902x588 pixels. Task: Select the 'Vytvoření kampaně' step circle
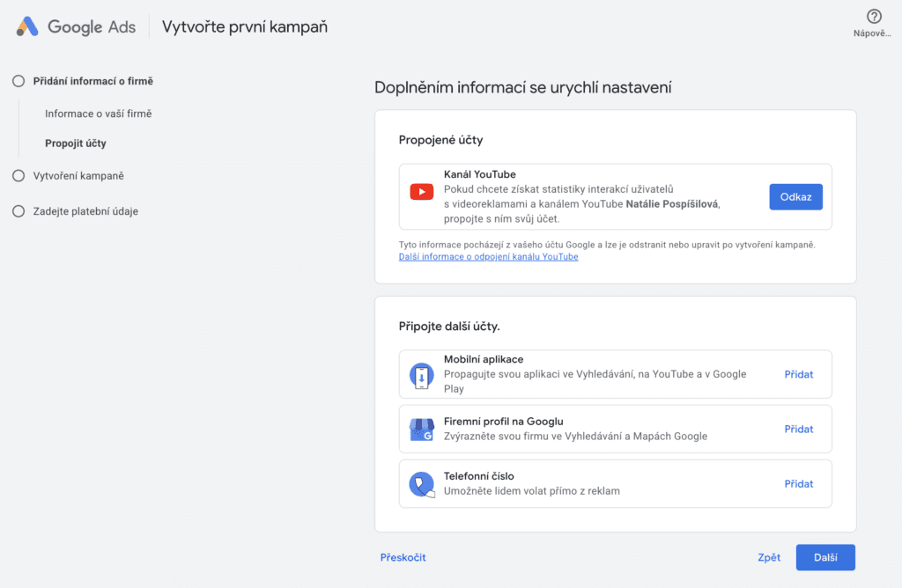click(x=18, y=176)
